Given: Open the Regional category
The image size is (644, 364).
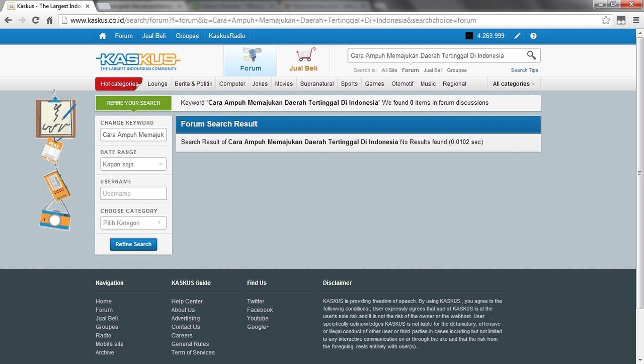Looking at the screenshot, I should coord(454,84).
